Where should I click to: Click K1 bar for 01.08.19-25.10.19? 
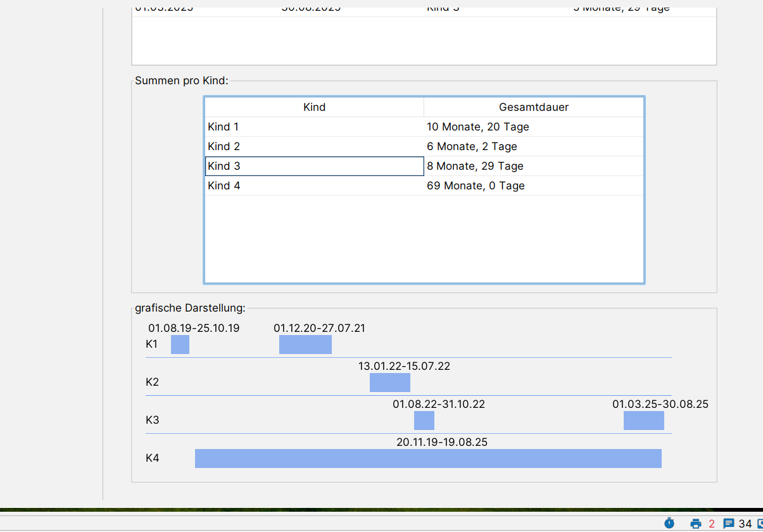pyautogui.click(x=180, y=345)
